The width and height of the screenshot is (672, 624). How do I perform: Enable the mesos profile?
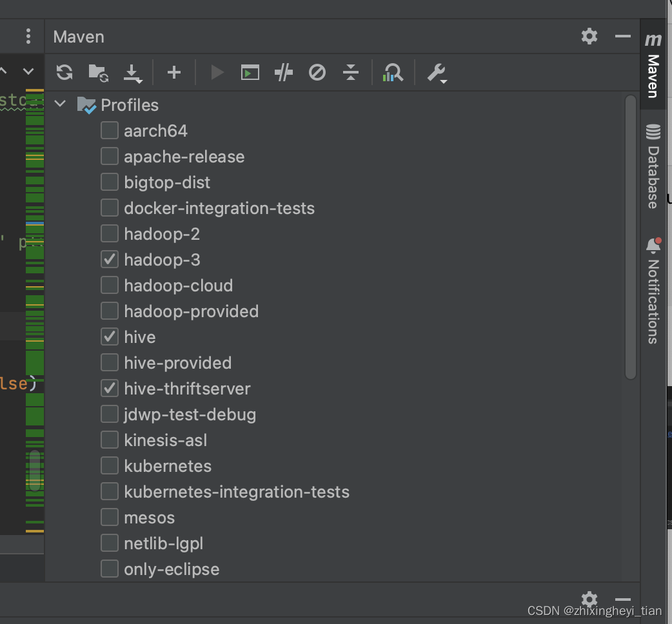pyautogui.click(x=110, y=518)
